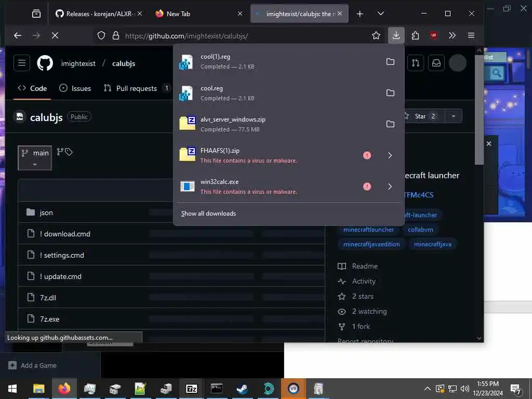Open the Firefox View button
Viewport: 532px width, 399px height.
pos(36,14)
